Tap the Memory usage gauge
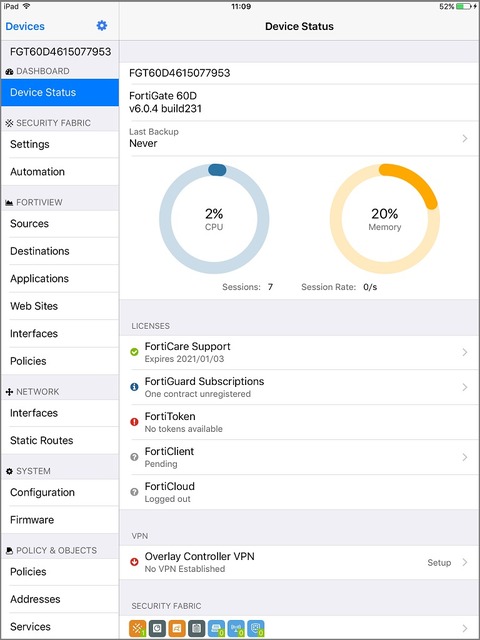 (x=384, y=219)
